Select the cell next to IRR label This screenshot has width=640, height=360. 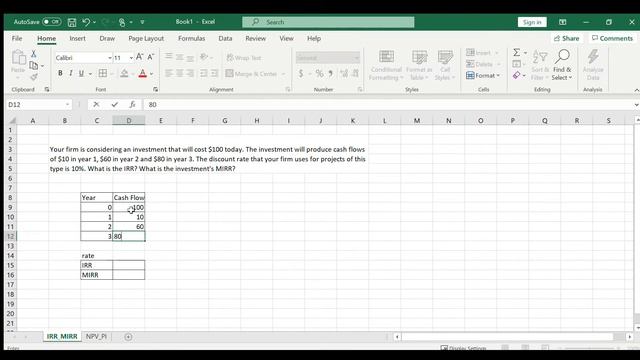129,265
